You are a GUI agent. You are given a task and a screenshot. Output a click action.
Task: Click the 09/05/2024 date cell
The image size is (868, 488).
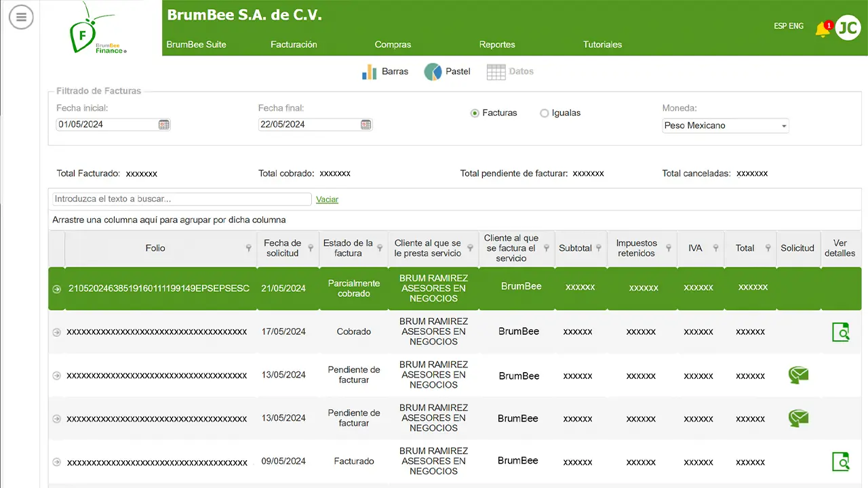[x=283, y=462]
